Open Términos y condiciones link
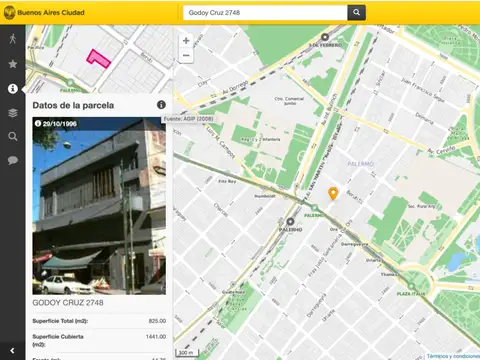Viewport: 480px width, 360px height. (453, 356)
